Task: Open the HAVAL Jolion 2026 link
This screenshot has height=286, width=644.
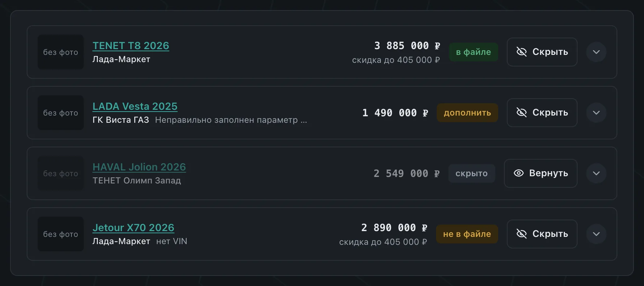Action: (139, 167)
